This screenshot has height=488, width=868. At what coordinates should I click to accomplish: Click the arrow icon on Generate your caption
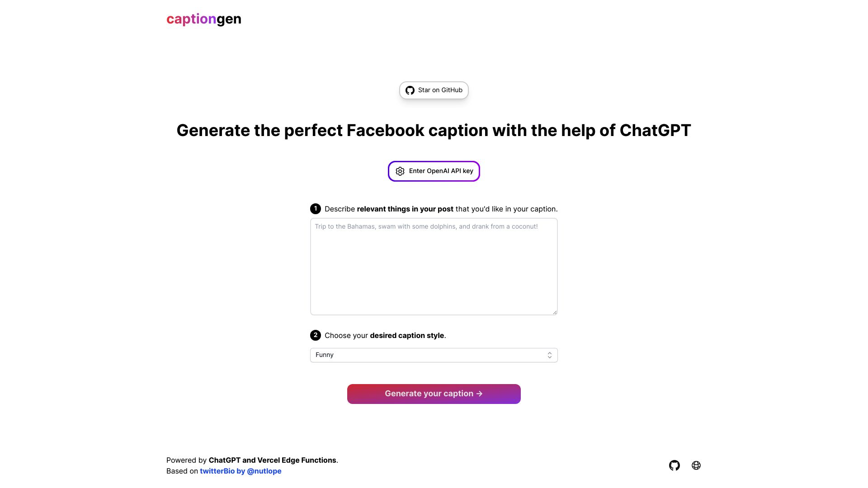(479, 394)
